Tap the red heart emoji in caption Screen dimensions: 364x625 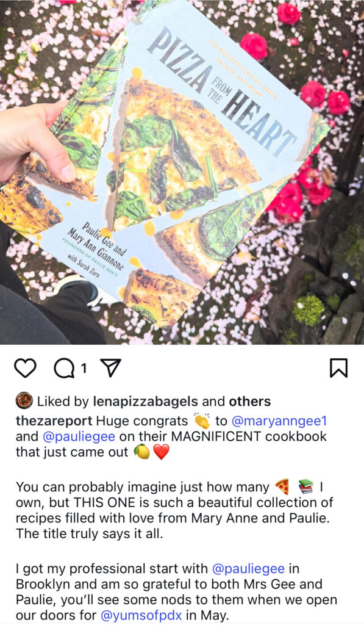click(x=162, y=452)
